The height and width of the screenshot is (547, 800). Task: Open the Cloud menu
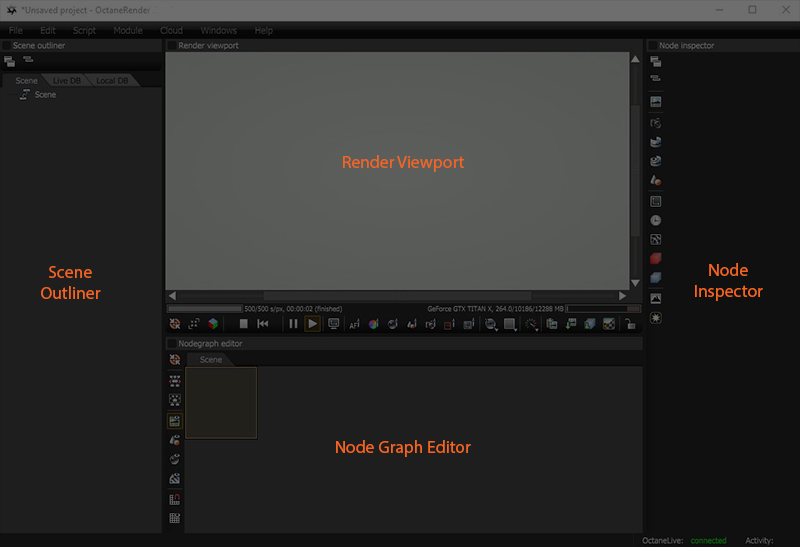[x=171, y=31]
